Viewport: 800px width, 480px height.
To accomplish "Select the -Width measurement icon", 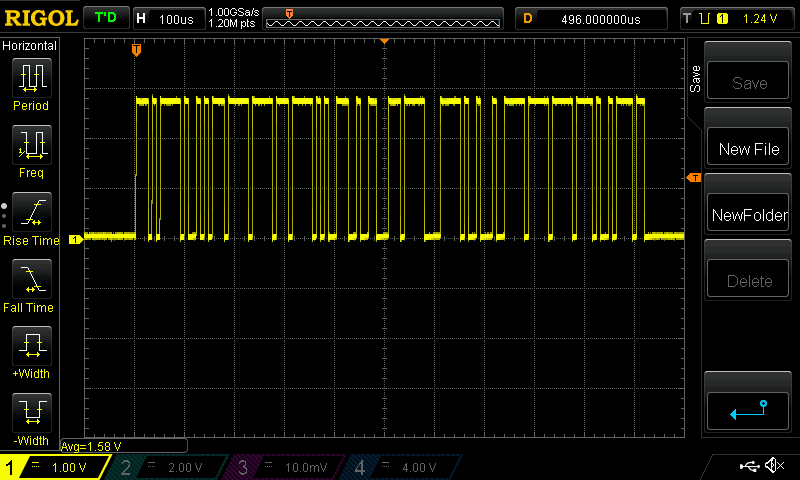I will (31, 412).
